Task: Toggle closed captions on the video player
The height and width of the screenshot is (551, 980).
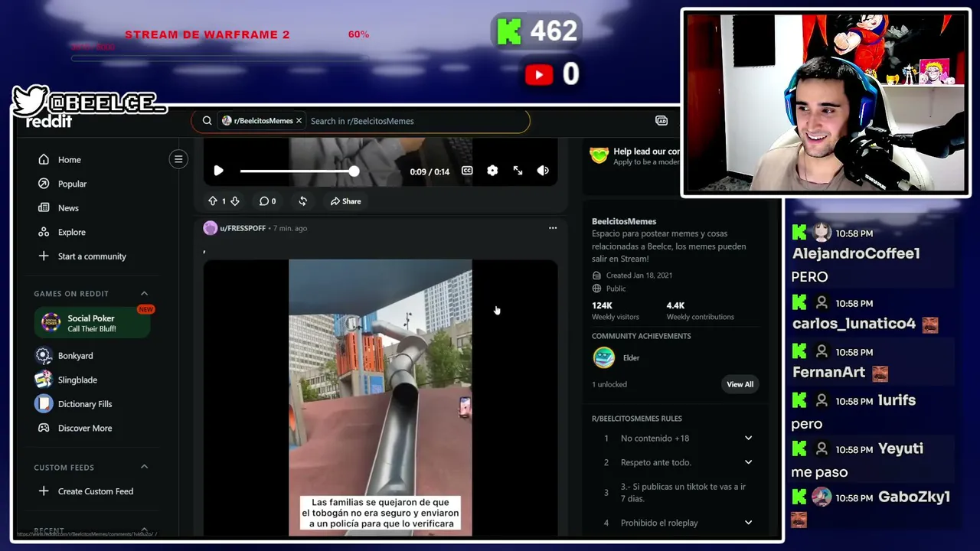Action: click(x=467, y=171)
